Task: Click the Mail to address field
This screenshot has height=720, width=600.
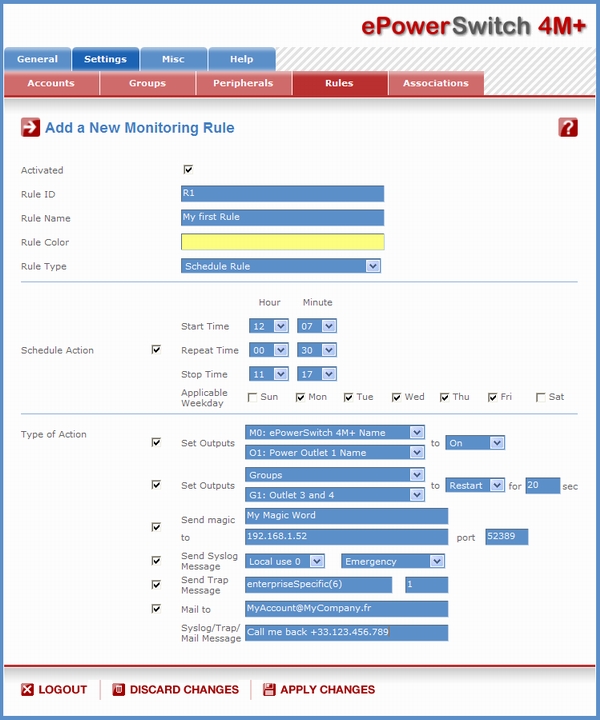Action: [x=347, y=608]
